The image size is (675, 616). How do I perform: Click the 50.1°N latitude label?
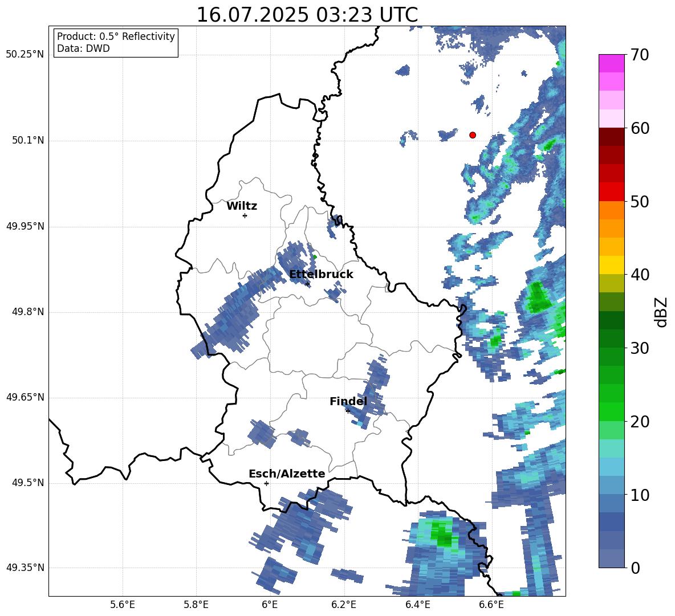(28, 141)
